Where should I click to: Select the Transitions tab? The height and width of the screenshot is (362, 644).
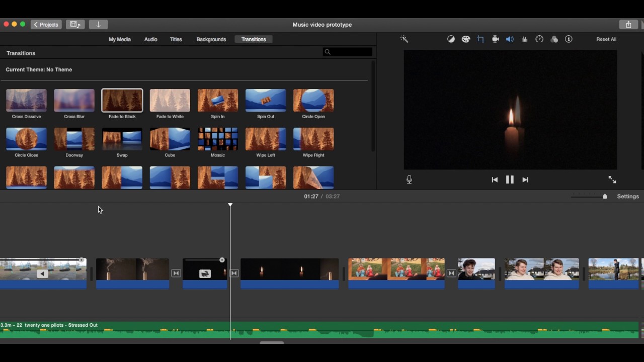click(254, 39)
